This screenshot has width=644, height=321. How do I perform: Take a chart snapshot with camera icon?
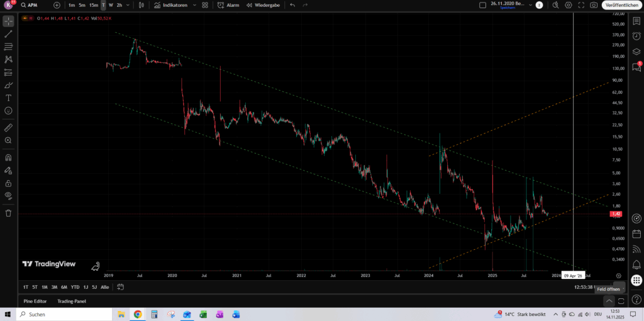click(x=594, y=5)
